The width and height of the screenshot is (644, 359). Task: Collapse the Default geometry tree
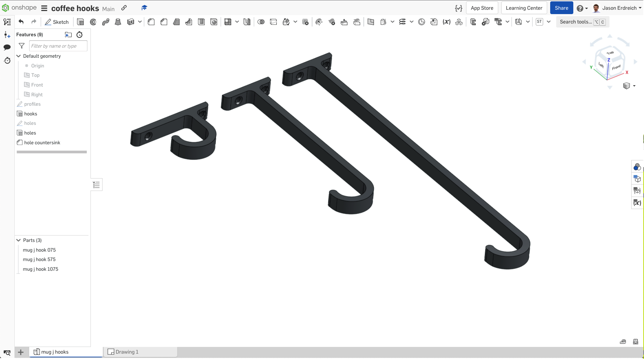18,56
